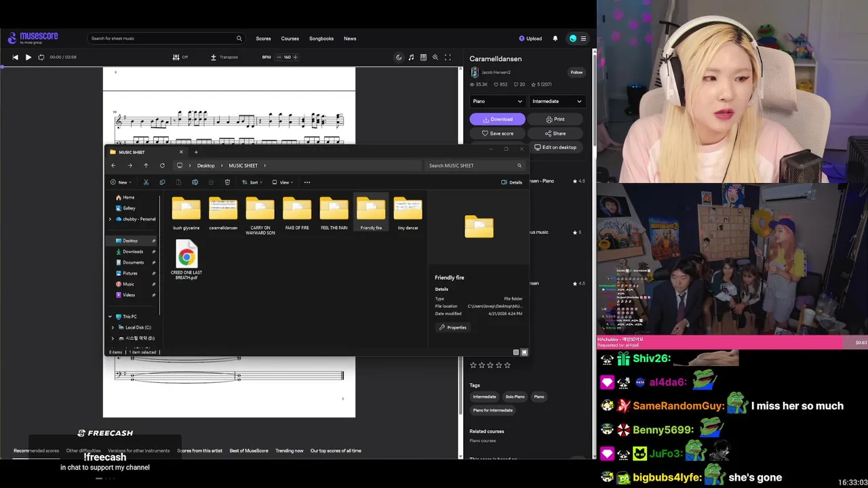The height and width of the screenshot is (488, 868).
Task: Open the Scores menu
Action: (x=263, y=39)
